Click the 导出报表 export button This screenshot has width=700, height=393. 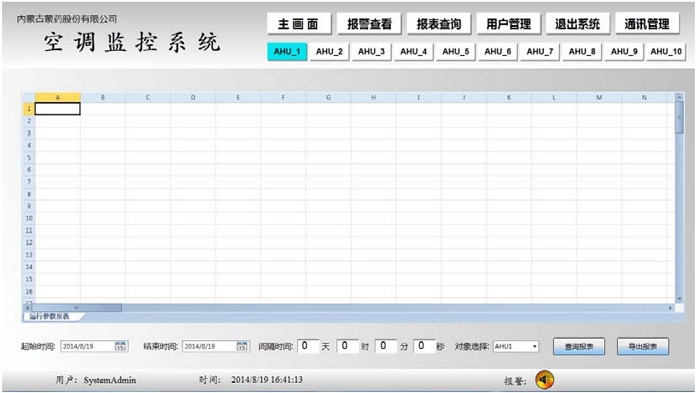pyautogui.click(x=643, y=347)
